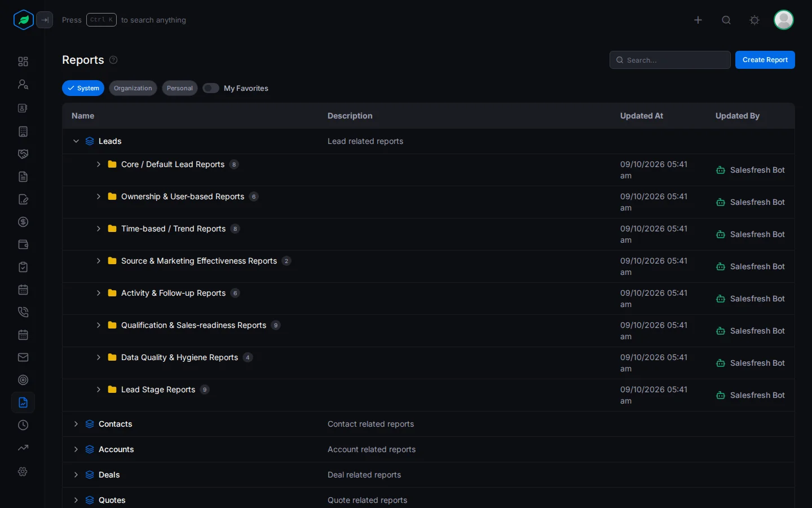The image size is (812, 508).
Task: Expand the Deals report group
Action: (x=76, y=475)
